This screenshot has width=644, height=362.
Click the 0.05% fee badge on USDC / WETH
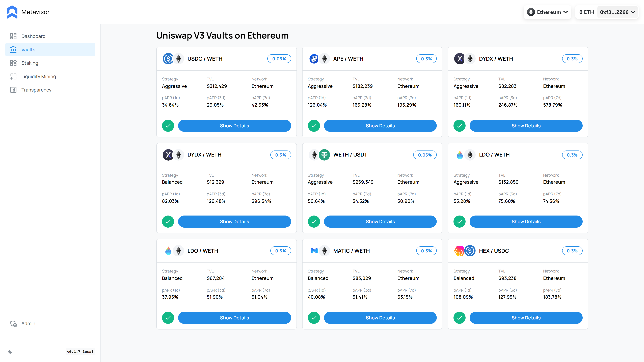point(279,59)
